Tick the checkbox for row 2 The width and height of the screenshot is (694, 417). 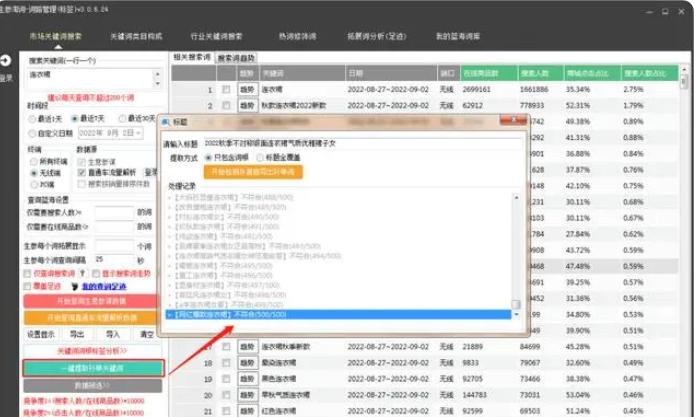[x=226, y=105]
